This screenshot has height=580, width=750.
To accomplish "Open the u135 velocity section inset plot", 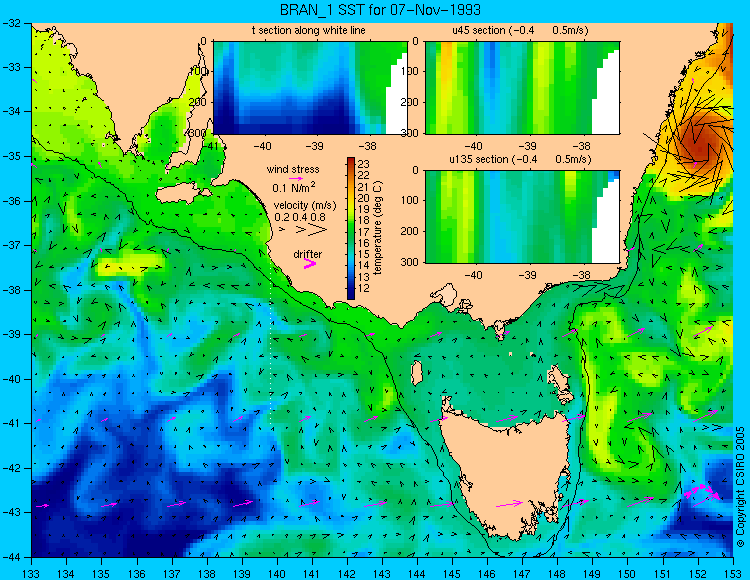I will pos(522,216).
